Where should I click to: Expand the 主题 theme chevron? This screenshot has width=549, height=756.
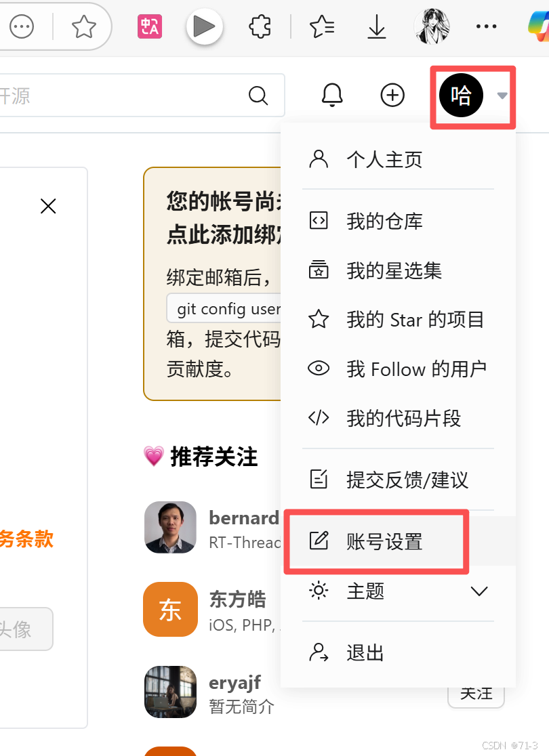479,591
